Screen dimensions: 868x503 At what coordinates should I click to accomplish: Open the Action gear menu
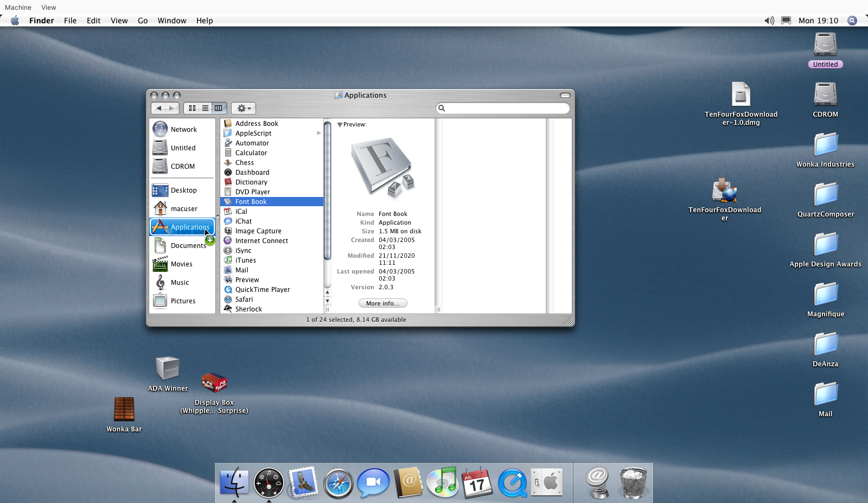click(243, 108)
